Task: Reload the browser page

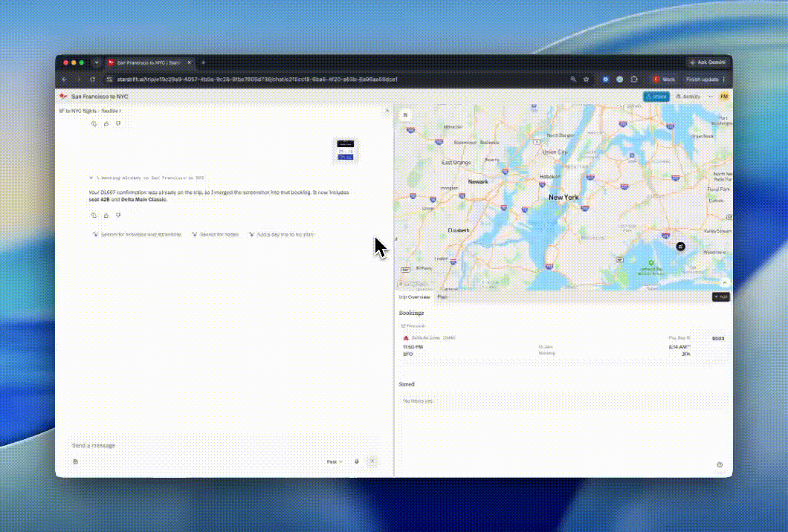Action: (x=92, y=80)
